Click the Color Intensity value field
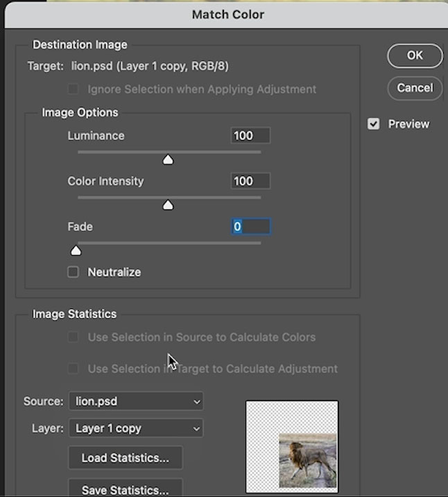The image size is (448, 497). pyautogui.click(x=250, y=181)
